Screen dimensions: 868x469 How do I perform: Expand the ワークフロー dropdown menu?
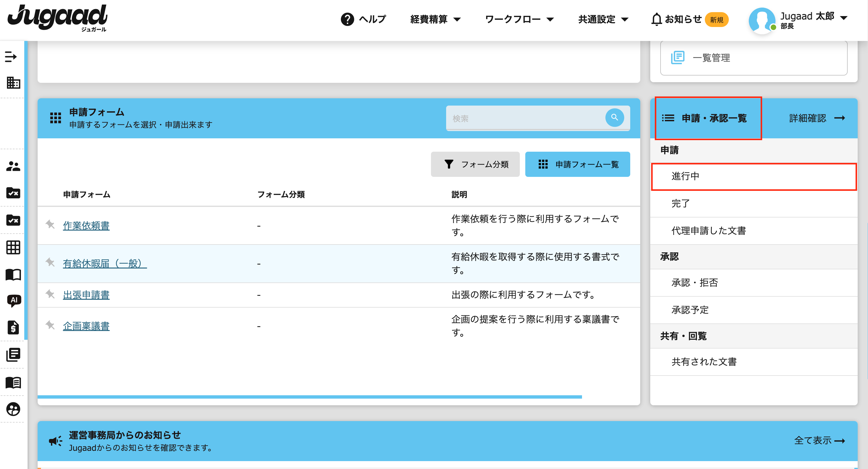tap(519, 19)
